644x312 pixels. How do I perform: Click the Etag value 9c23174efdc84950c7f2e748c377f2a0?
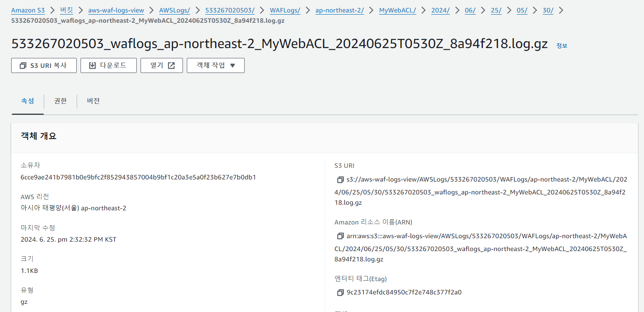click(404, 293)
